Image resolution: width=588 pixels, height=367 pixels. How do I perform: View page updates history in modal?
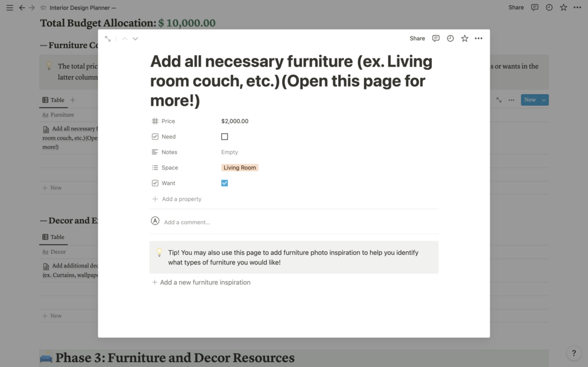pos(450,39)
